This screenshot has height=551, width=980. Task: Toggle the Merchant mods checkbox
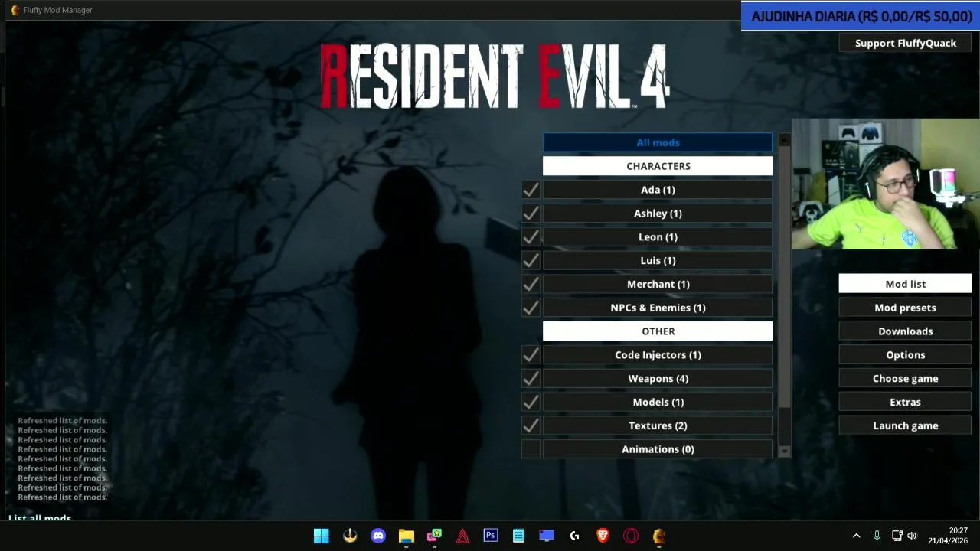[531, 284]
